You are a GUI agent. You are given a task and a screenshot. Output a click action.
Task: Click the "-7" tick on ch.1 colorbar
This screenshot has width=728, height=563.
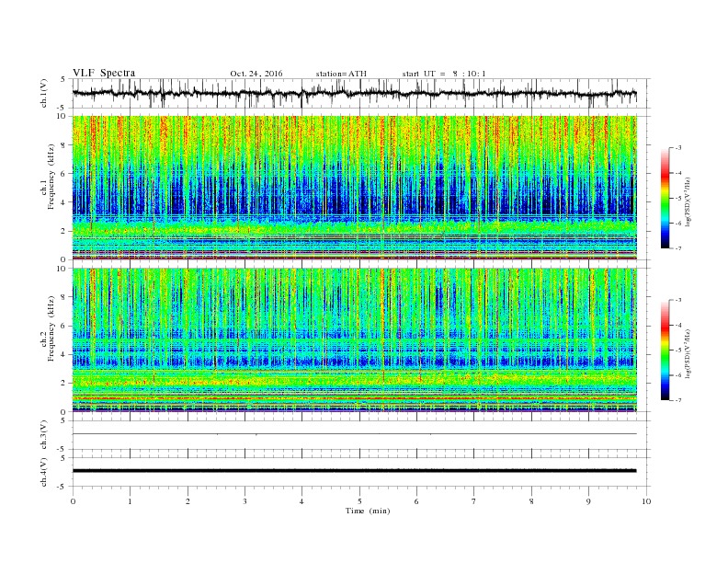click(678, 248)
